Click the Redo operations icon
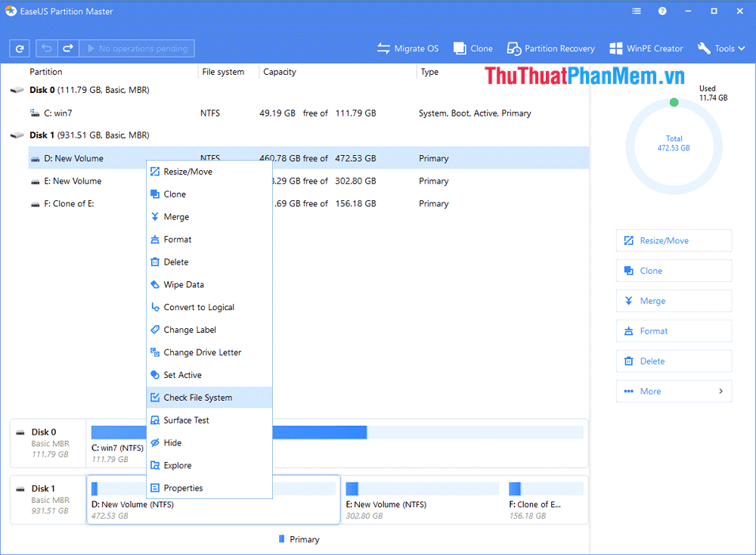The image size is (756, 555). pos(67,48)
